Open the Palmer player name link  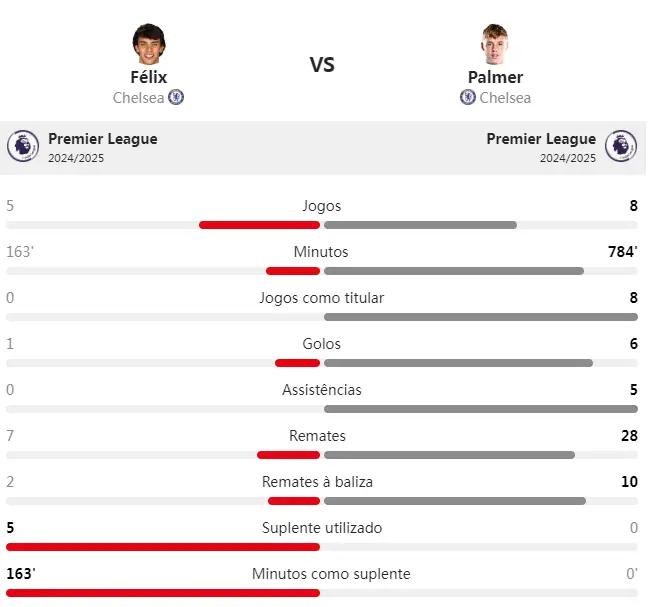495,77
